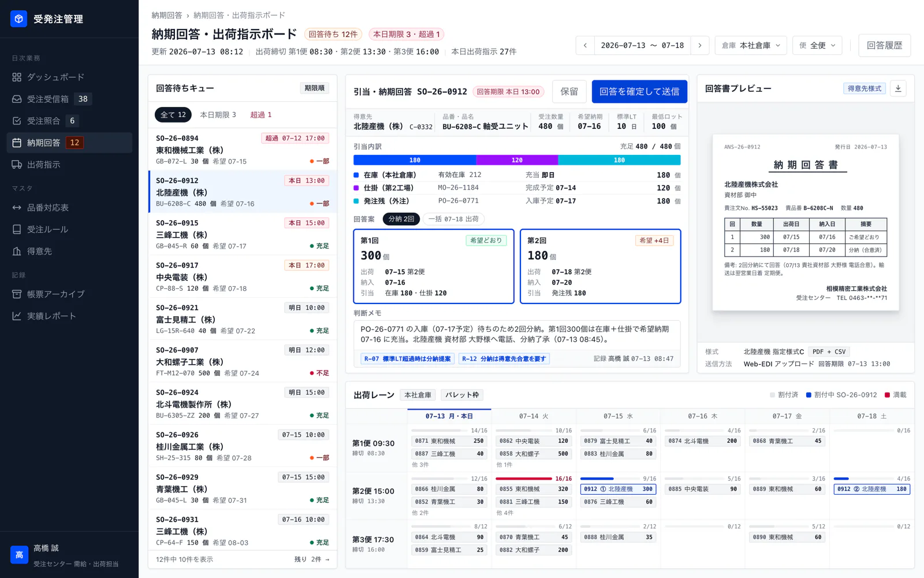Select queue item SO-26-0907 大和螺子工業
The height and width of the screenshot is (578, 924).
(x=243, y=361)
